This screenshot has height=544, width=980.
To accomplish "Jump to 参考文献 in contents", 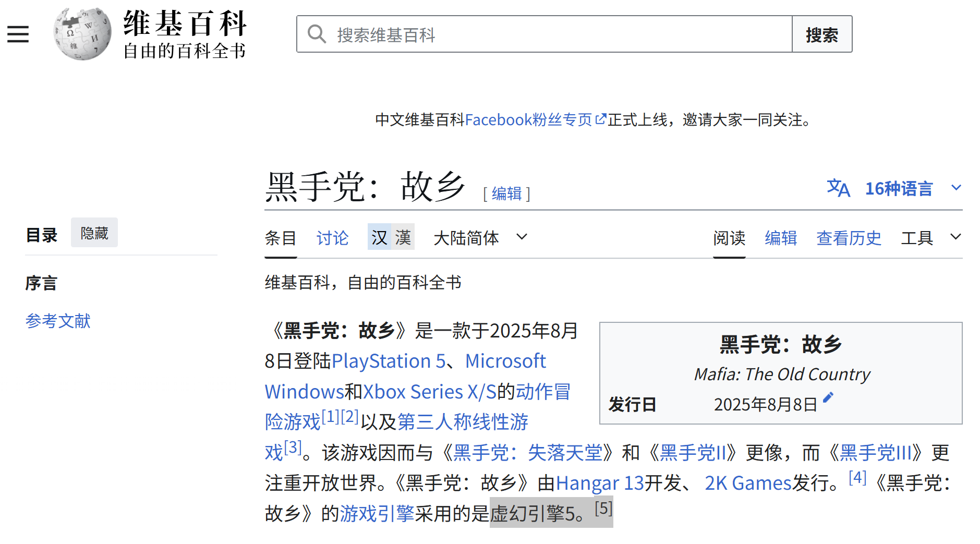I will pos(58,321).
